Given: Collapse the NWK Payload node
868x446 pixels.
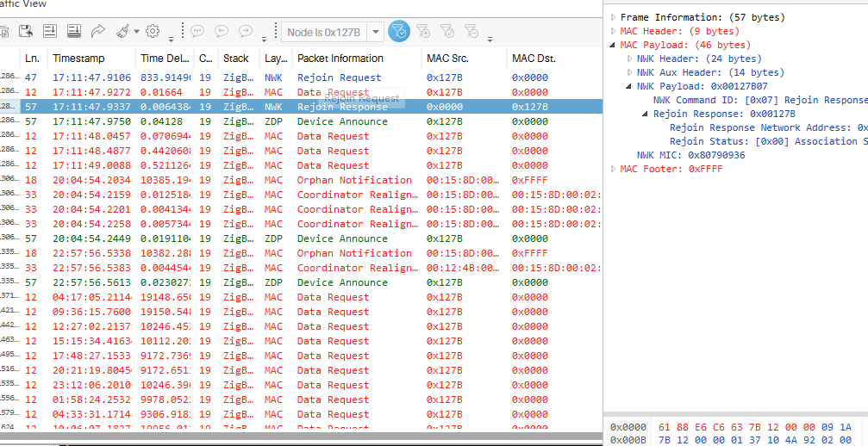Looking at the screenshot, I should click(x=629, y=86).
